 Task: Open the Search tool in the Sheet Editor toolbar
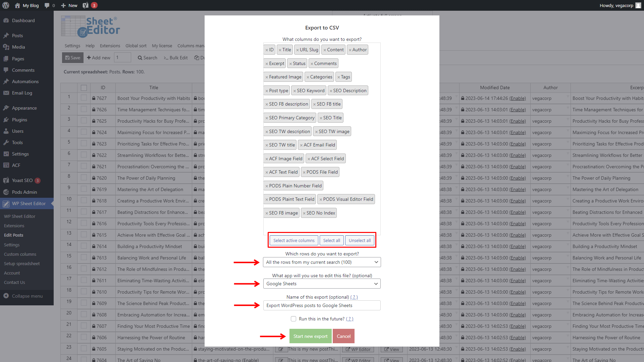tap(147, 58)
